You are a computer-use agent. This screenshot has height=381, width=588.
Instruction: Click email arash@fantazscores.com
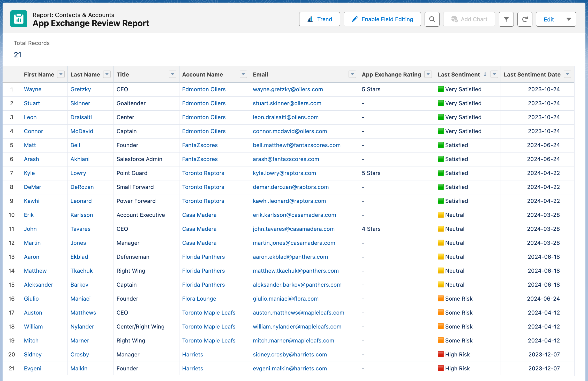pyautogui.click(x=286, y=159)
